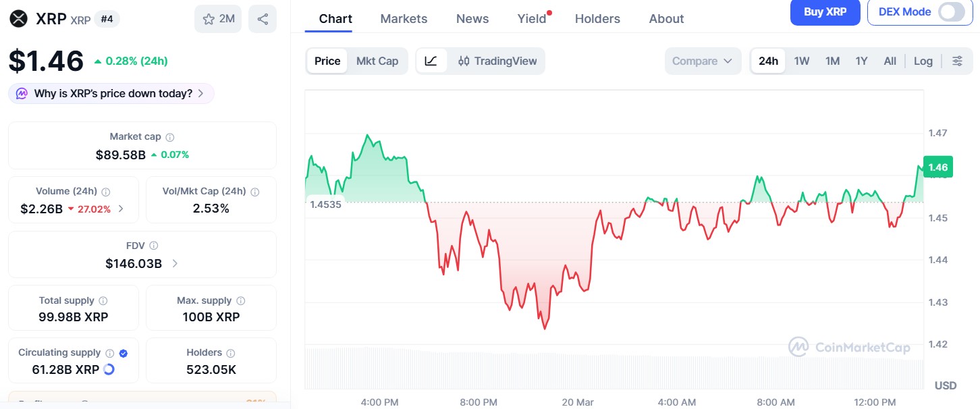Expand the Volume (24h) details arrow

[121, 209]
